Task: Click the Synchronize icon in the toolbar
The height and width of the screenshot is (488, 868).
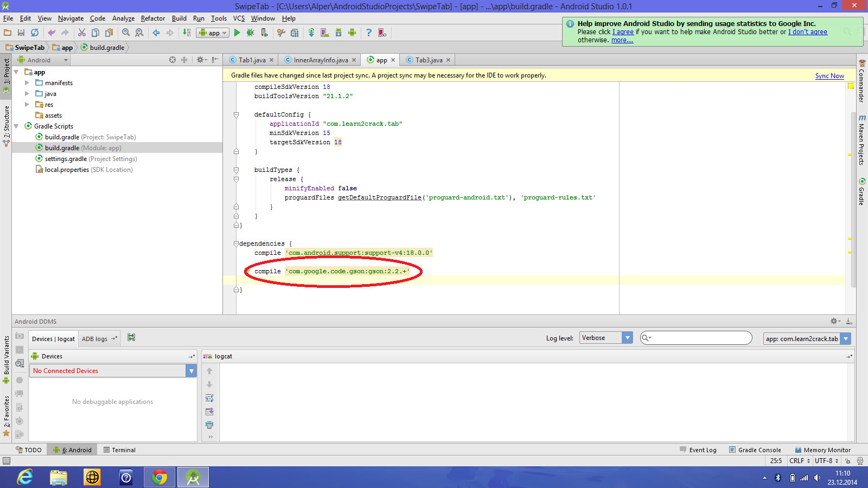Action: pyautogui.click(x=35, y=33)
